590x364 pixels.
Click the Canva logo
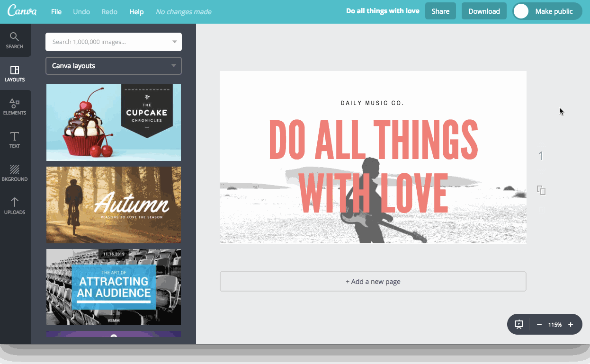click(x=22, y=11)
